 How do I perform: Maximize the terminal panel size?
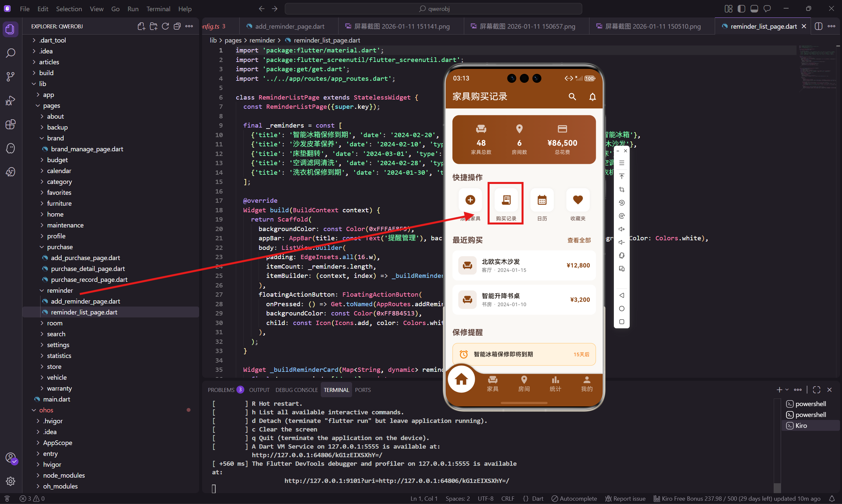point(817,390)
